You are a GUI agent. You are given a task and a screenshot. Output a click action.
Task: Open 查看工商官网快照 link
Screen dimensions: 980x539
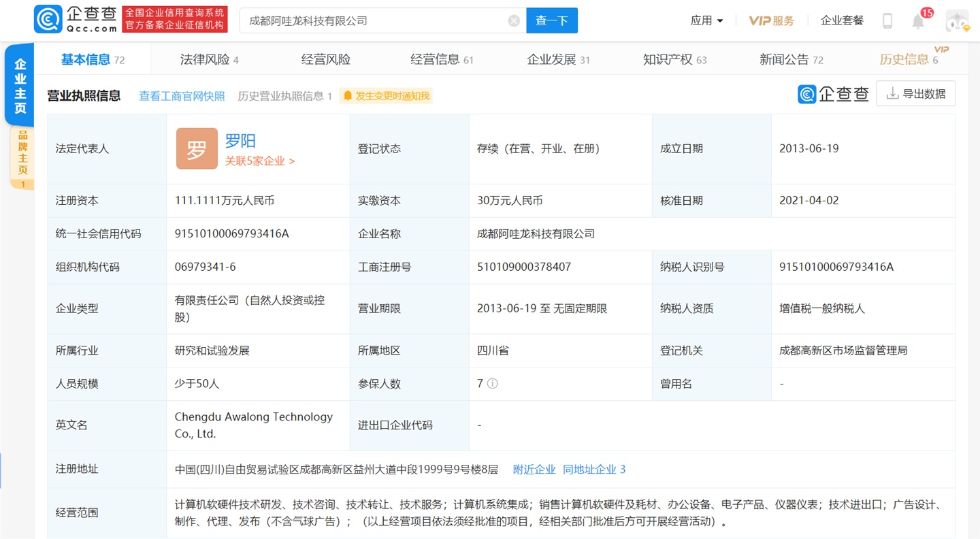coord(182,96)
